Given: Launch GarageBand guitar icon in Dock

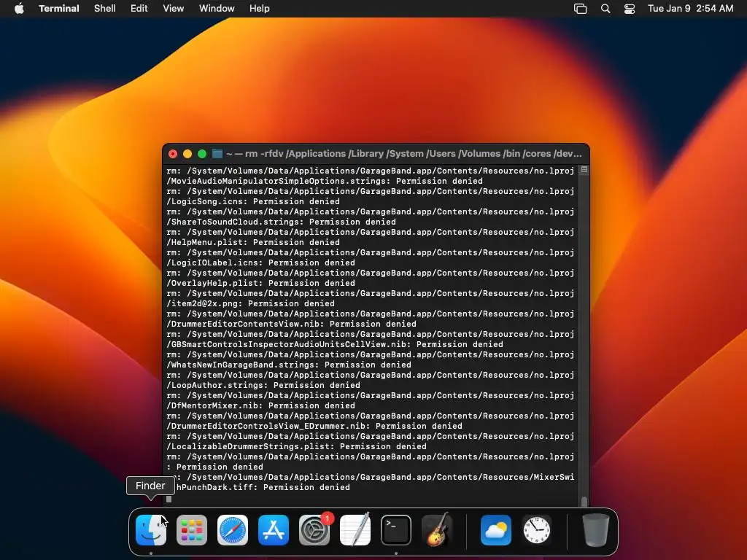Looking at the screenshot, I should coord(437,529).
